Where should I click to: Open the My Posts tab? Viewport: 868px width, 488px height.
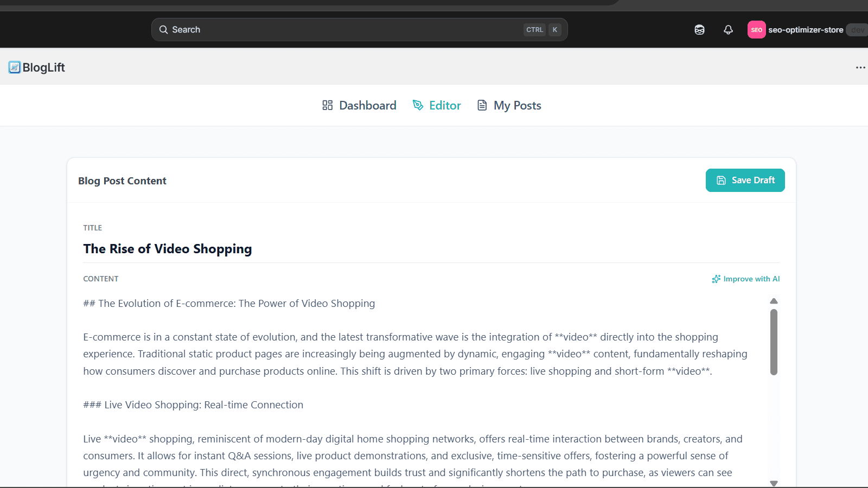[509, 105]
